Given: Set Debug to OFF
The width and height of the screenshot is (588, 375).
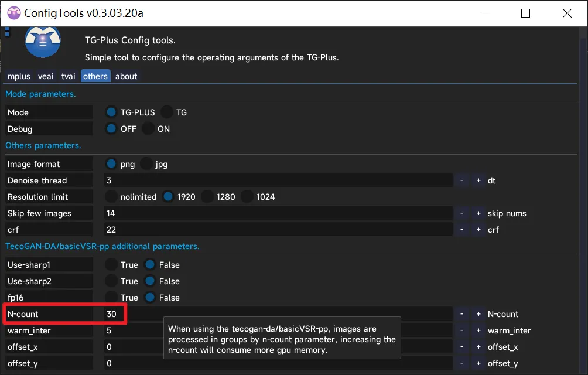Looking at the screenshot, I should (x=111, y=129).
